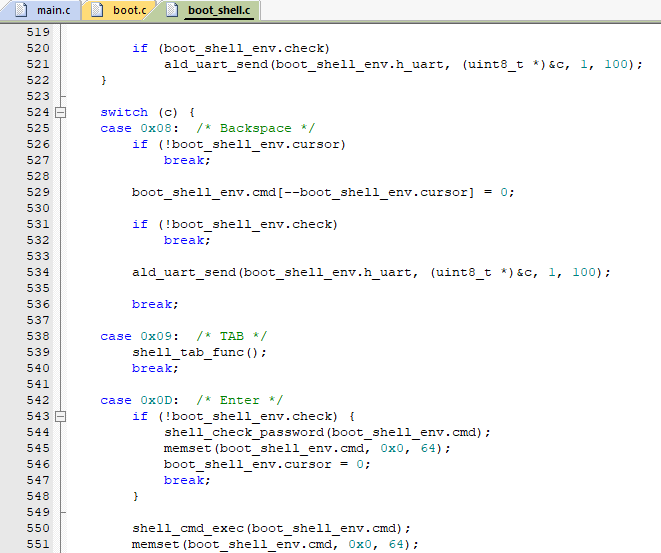
Task: Click the ald_uart_send call on line 534
Action: pos(183,272)
